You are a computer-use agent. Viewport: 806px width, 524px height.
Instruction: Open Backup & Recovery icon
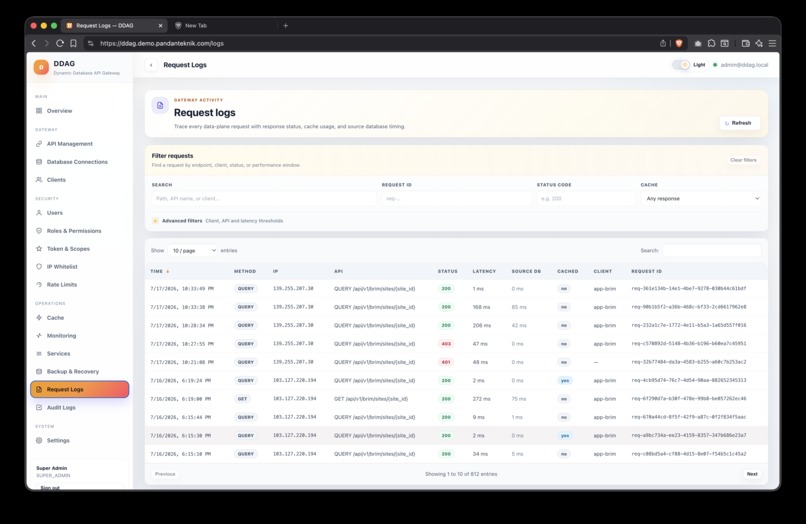(x=39, y=371)
